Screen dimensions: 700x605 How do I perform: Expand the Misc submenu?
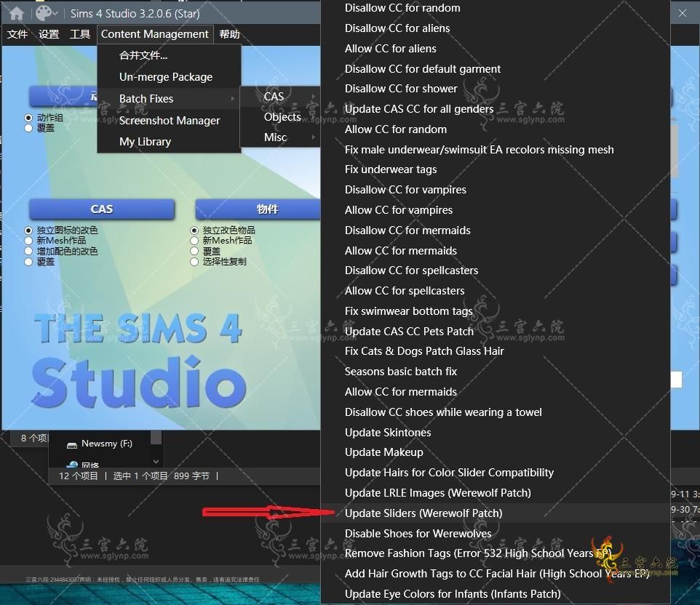280,137
